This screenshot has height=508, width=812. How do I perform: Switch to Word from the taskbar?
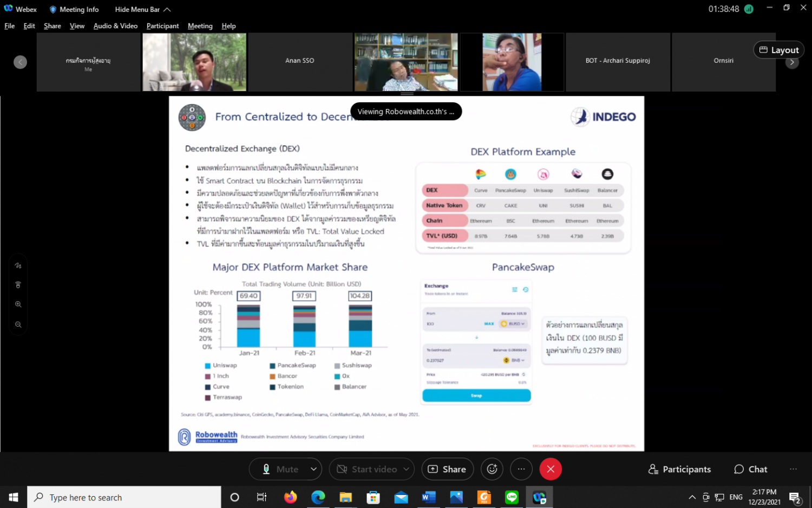429,497
